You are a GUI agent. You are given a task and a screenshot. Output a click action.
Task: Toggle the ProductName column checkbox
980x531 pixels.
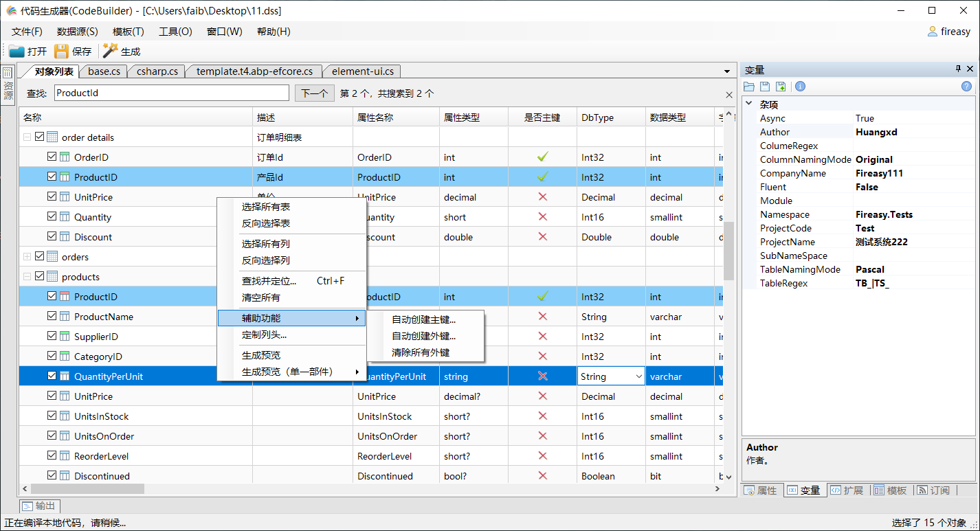(x=52, y=316)
